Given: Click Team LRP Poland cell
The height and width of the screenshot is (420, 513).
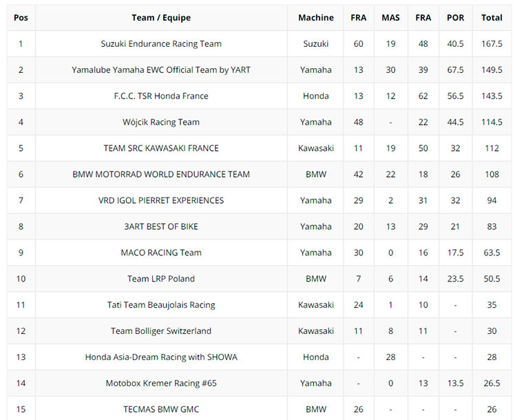Looking at the screenshot, I should (x=161, y=279).
